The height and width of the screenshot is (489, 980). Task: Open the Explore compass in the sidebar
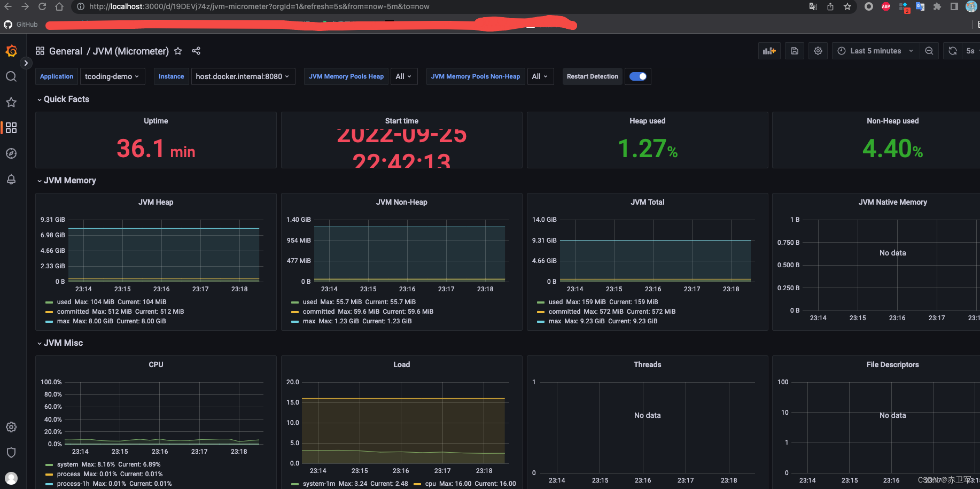point(11,153)
